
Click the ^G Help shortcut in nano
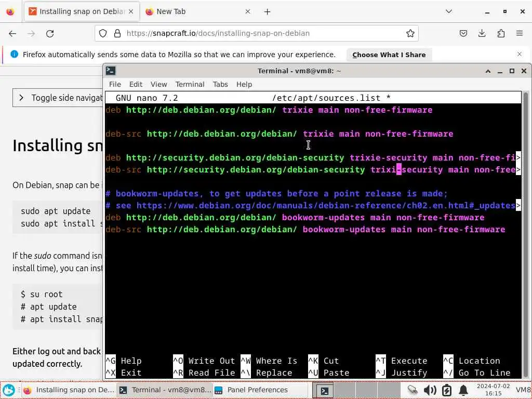124,361
